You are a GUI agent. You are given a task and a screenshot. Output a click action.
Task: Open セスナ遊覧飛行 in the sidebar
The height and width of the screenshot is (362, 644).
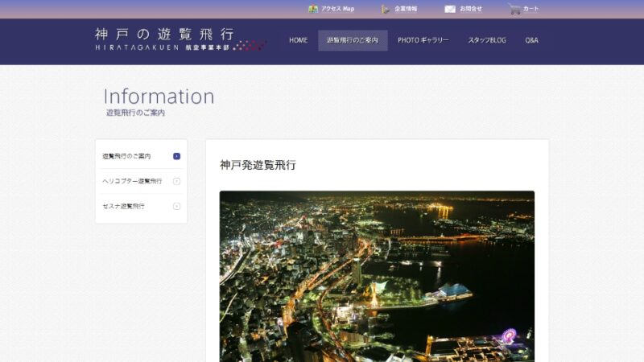click(x=142, y=206)
